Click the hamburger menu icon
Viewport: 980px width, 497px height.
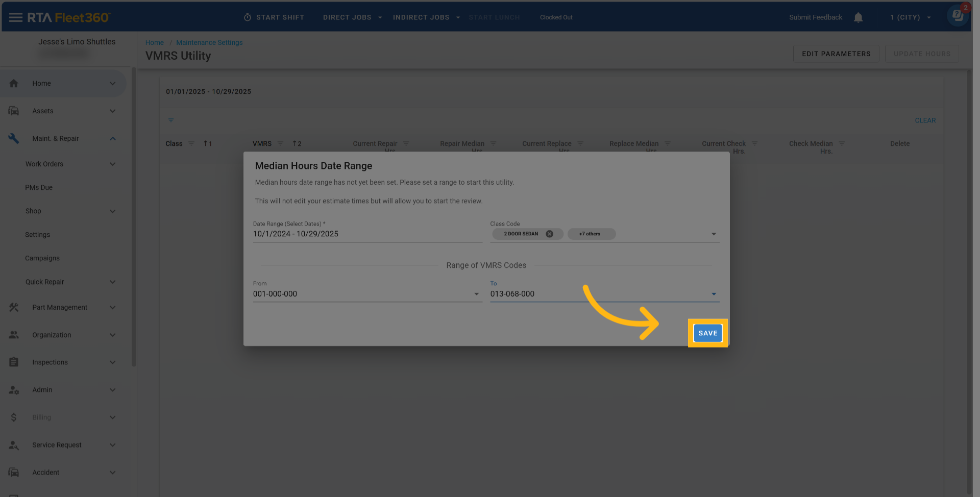click(x=15, y=17)
